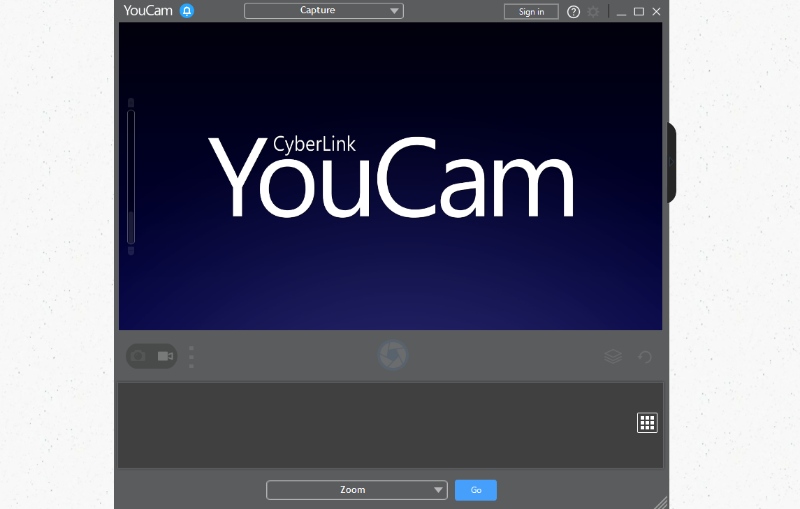Click the window resize grip corner

pyautogui.click(x=661, y=502)
